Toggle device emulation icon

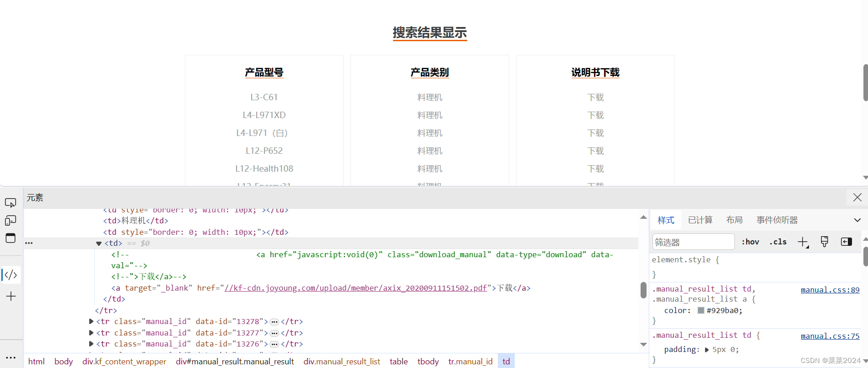11,221
